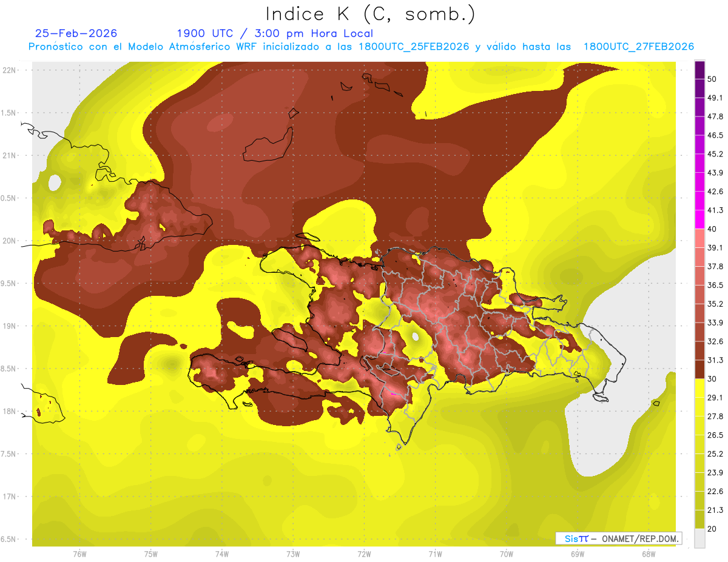Pick the dark brown swatch just above 30
728x562 pixels.
(x=699, y=369)
